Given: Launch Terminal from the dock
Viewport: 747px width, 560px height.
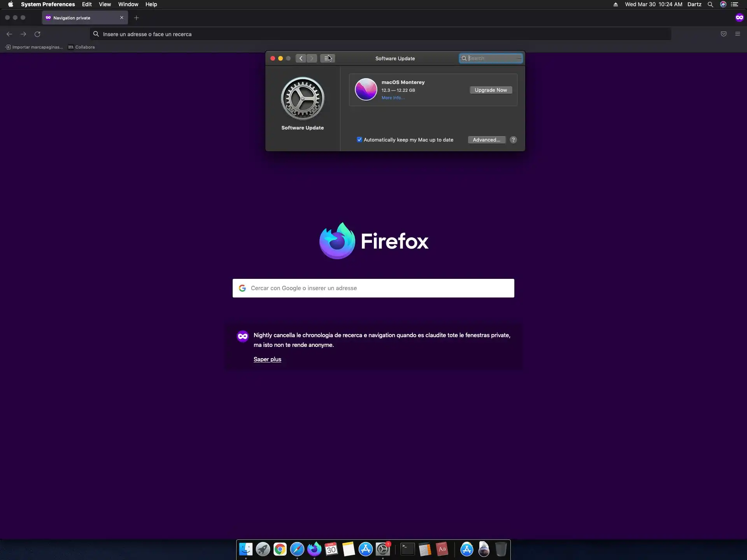Looking at the screenshot, I should click(x=407, y=549).
